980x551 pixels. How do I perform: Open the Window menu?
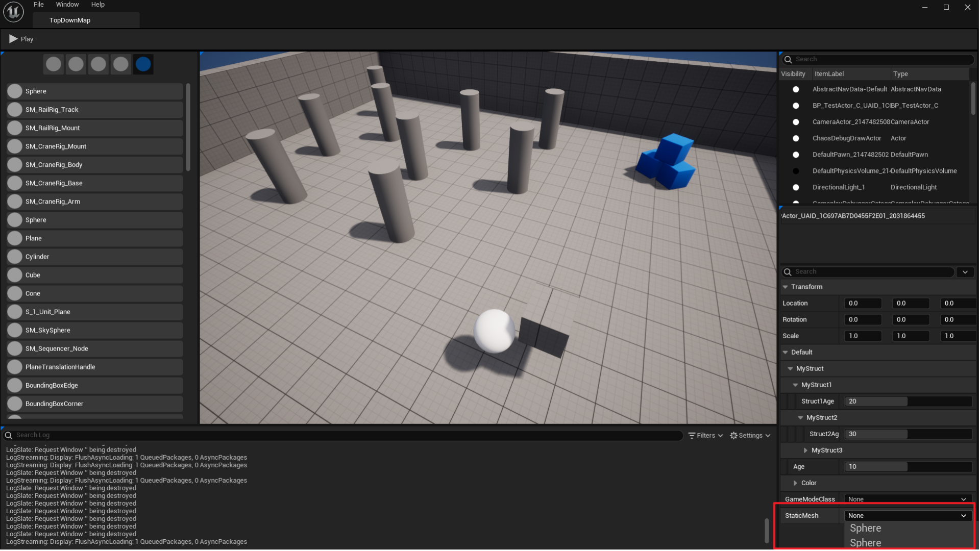[x=67, y=5]
